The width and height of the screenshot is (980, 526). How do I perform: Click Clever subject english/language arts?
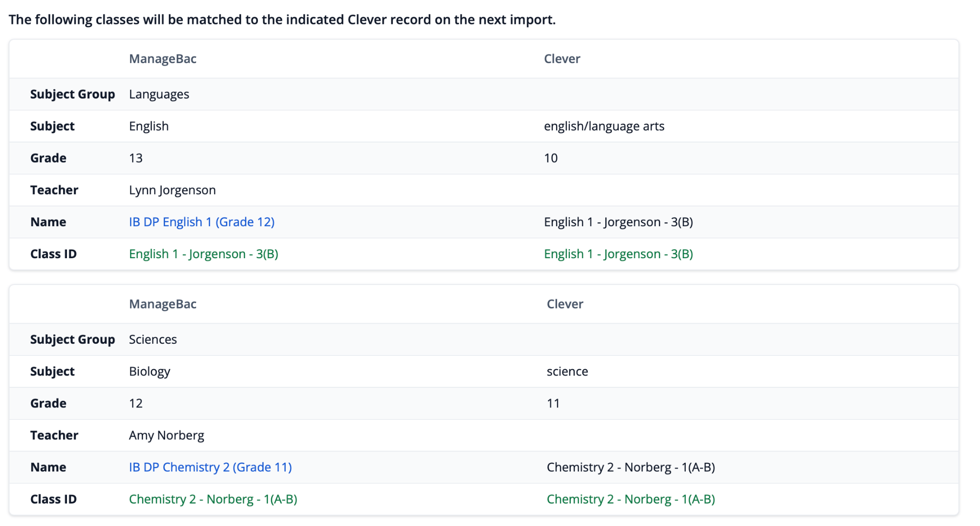click(x=604, y=126)
